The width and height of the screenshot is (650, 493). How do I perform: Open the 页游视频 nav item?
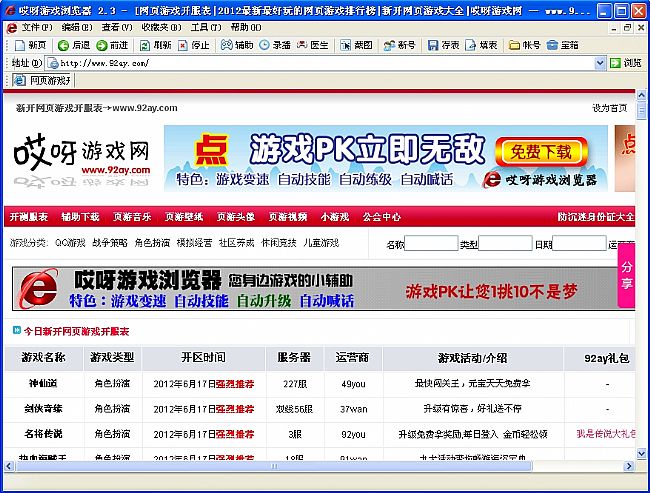[x=288, y=217]
